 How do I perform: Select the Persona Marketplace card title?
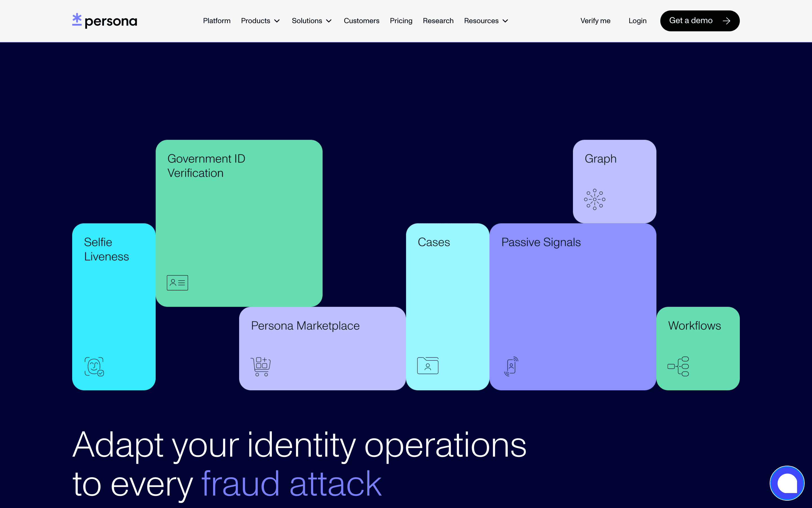coord(305,326)
